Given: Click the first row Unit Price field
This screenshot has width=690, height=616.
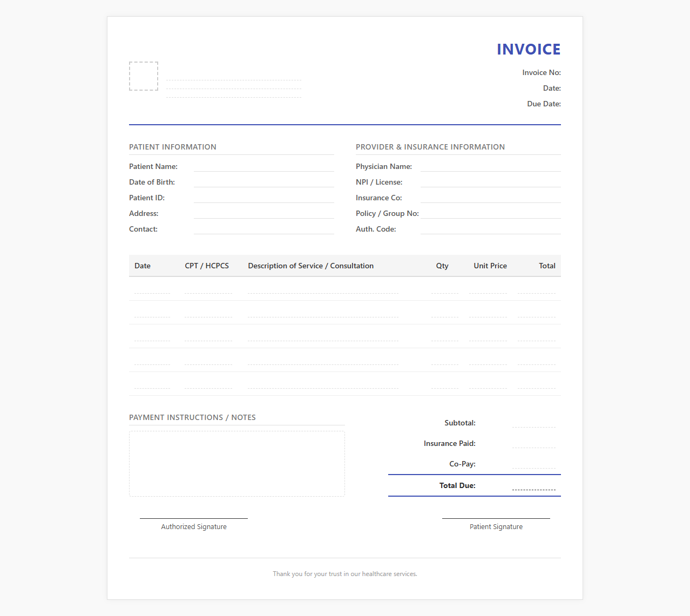Looking at the screenshot, I should 488,289.
